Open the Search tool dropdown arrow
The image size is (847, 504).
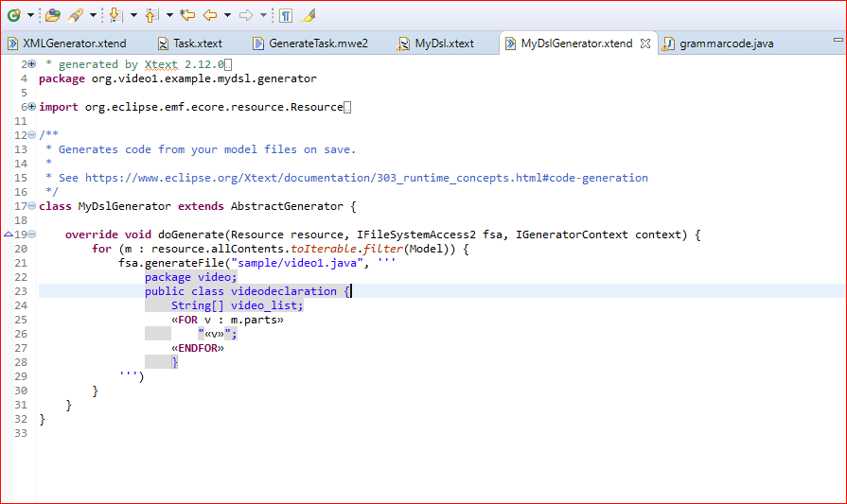(93, 15)
